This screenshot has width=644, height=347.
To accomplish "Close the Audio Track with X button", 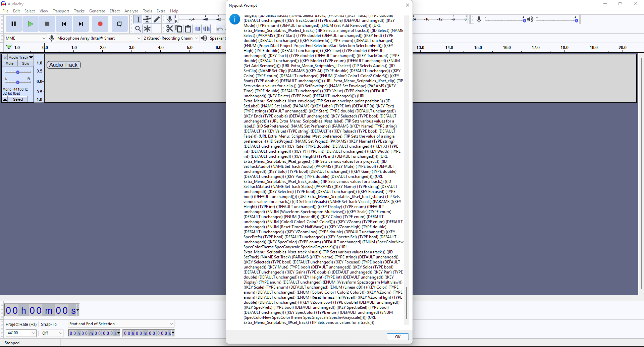I will click(x=5, y=57).
